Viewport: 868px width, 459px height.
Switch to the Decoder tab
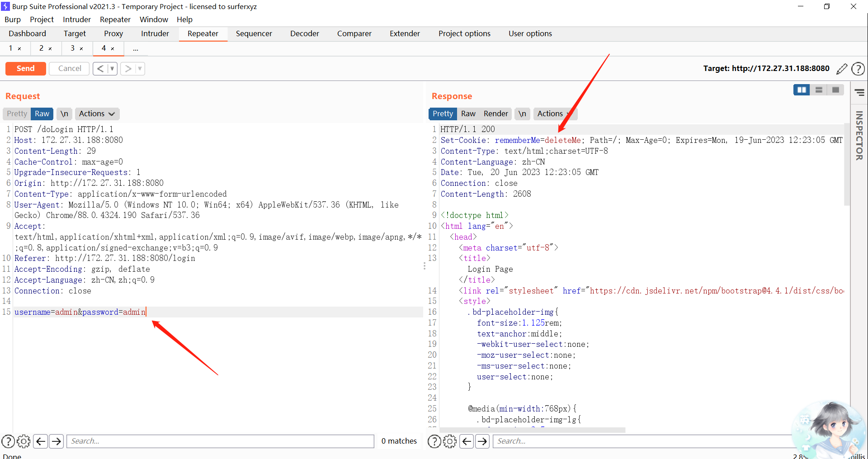click(x=304, y=33)
